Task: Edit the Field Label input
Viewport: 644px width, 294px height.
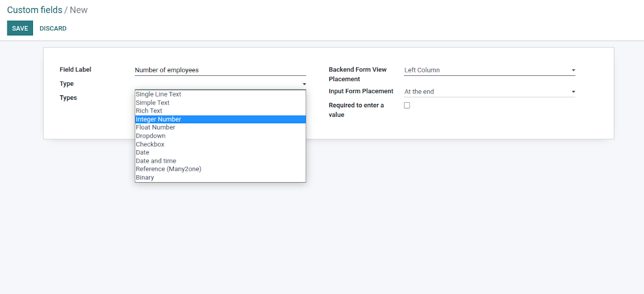Action: [220, 70]
